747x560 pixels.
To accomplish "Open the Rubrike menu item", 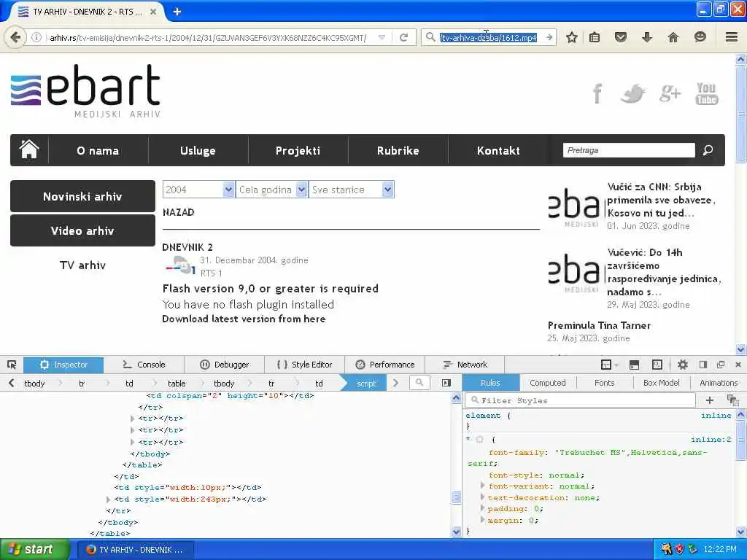I will point(398,150).
